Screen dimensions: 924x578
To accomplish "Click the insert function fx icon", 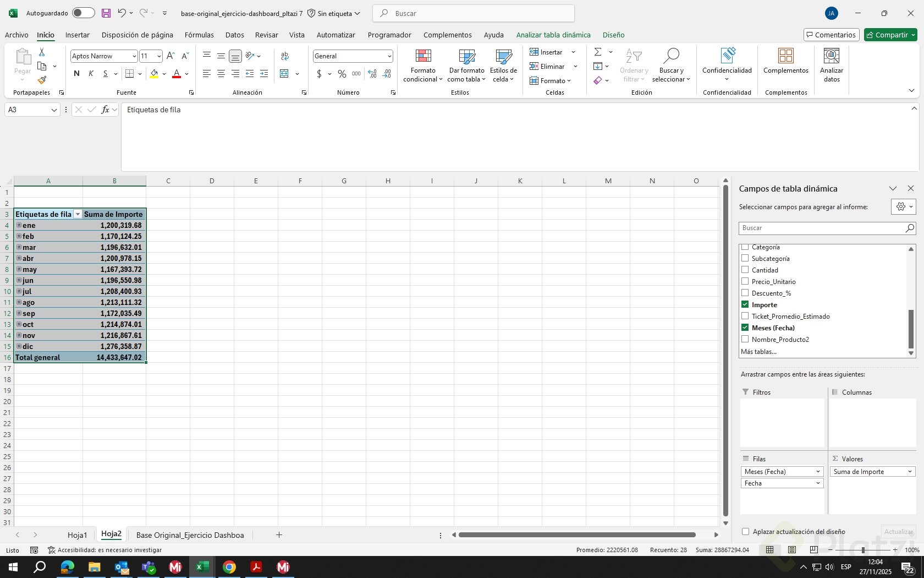I will click(105, 110).
